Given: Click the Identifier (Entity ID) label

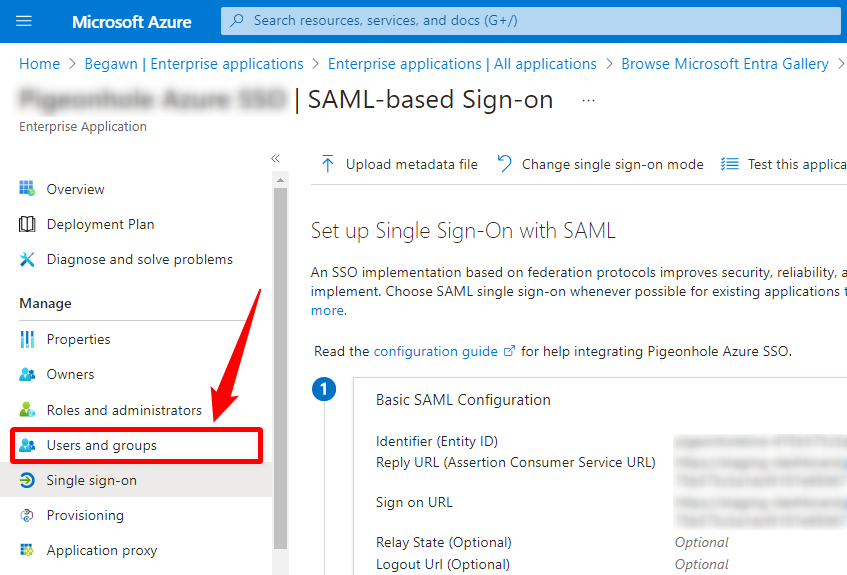Looking at the screenshot, I should 436,441.
